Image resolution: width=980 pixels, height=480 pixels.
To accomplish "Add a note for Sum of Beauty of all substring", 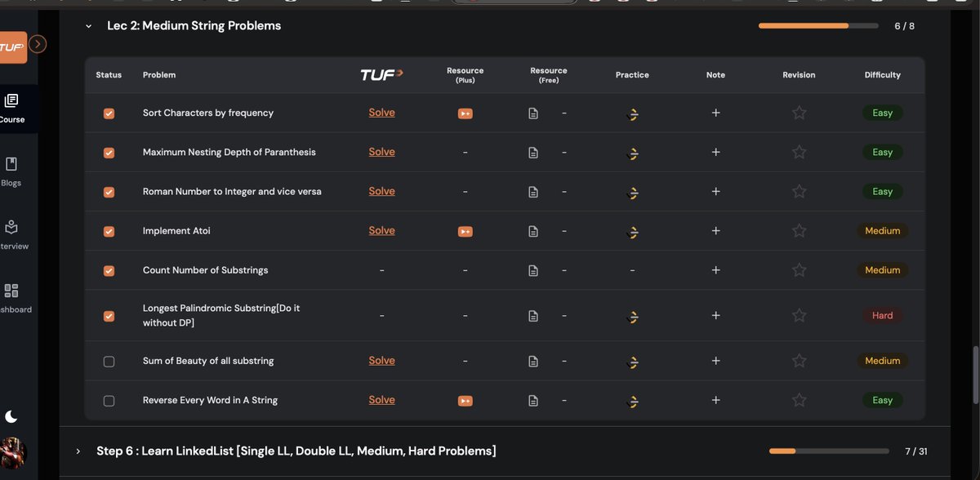I will pyautogui.click(x=715, y=360).
